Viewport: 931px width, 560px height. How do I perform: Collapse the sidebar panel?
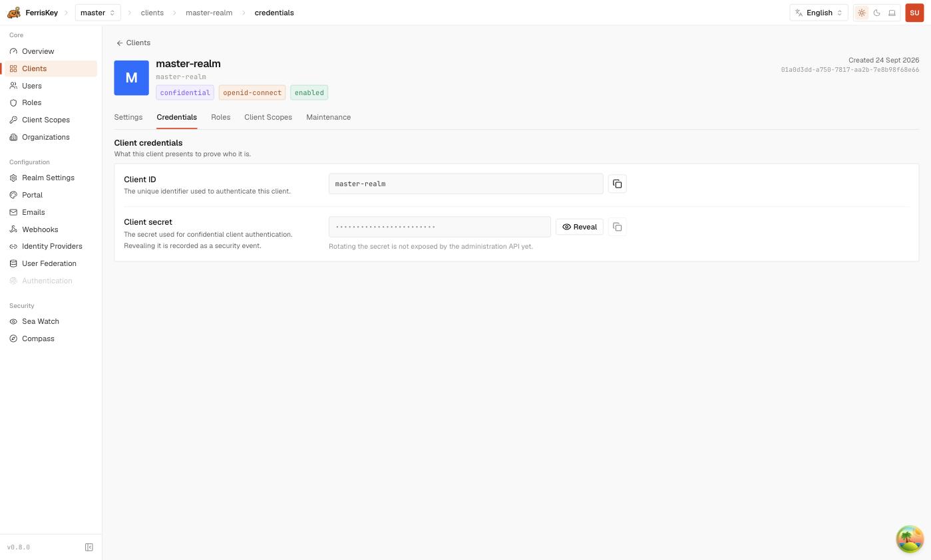click(x=89, y=547)
